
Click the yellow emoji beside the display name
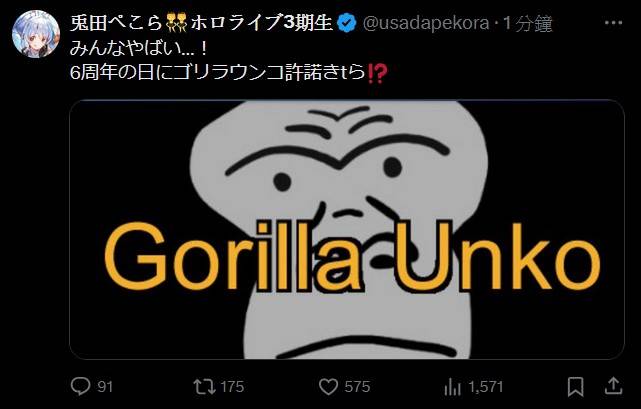pyautogui.click(x=177, y=23)
